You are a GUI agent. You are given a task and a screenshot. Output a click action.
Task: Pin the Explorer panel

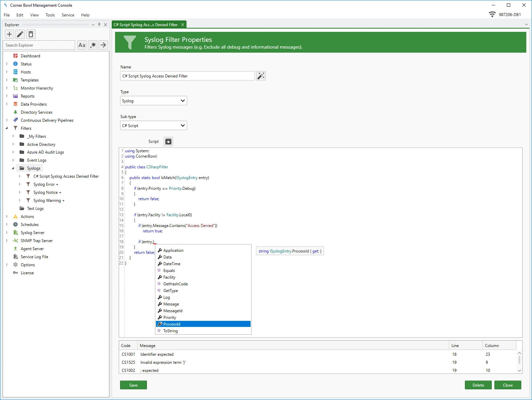pyautogui.click(x=99, y=24)
